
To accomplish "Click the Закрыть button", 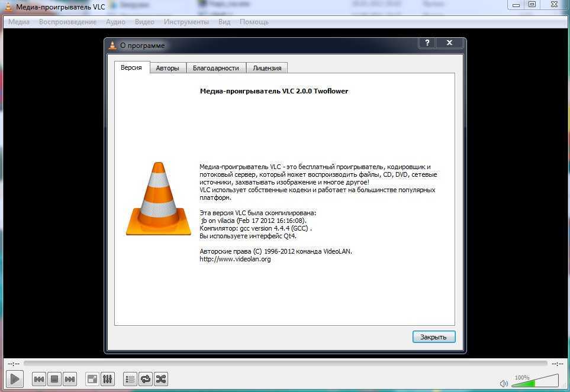I will click(x=434, y=337).
